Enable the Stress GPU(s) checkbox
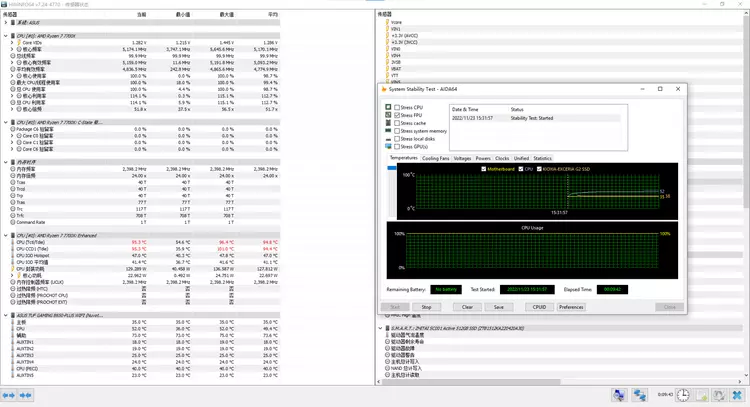 tap(397, 146)
